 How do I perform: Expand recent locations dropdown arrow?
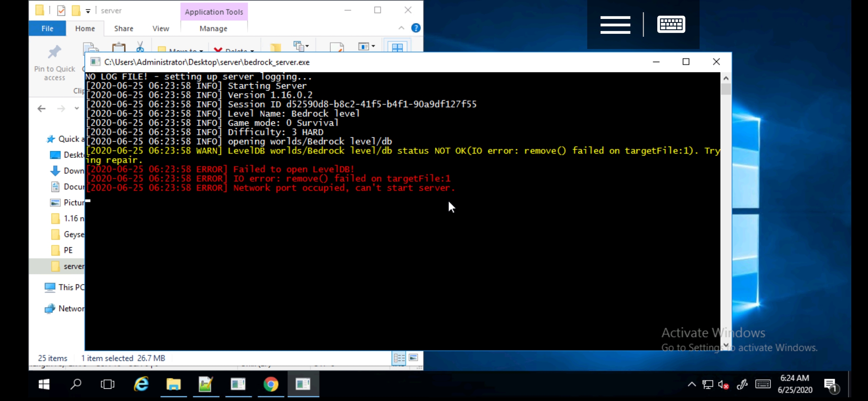coord(77,108)
